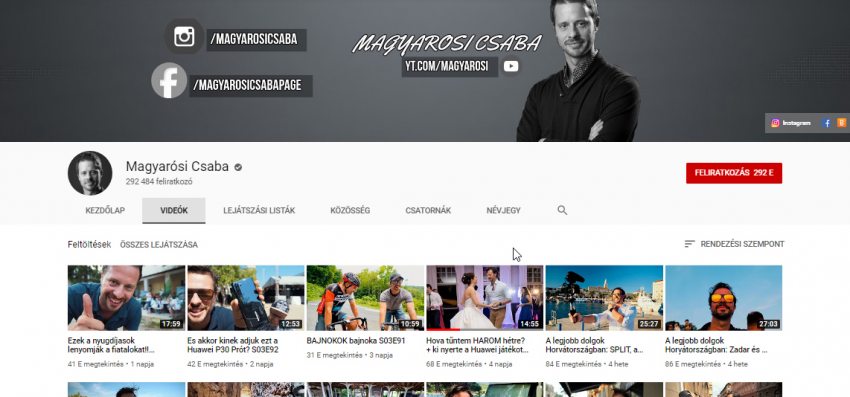
Task: Click the Hova tűntem HAROM hétre video title
Action: [x=476, y=345]
